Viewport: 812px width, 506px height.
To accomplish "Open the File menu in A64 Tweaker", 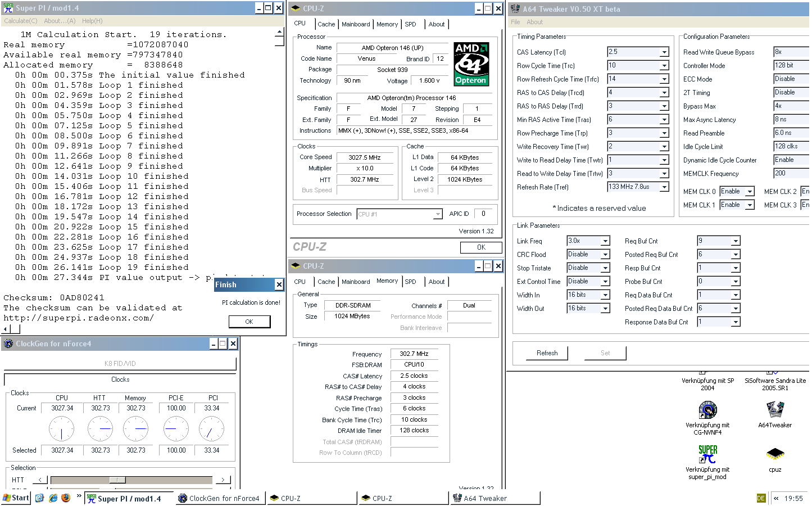I will (515, 22).
